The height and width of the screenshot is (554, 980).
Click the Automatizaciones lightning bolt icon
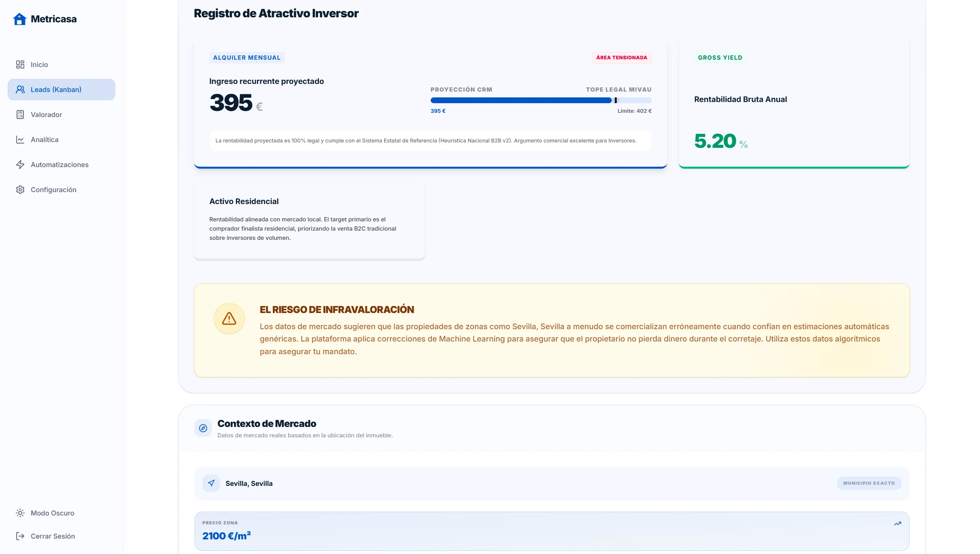(20, 164)
